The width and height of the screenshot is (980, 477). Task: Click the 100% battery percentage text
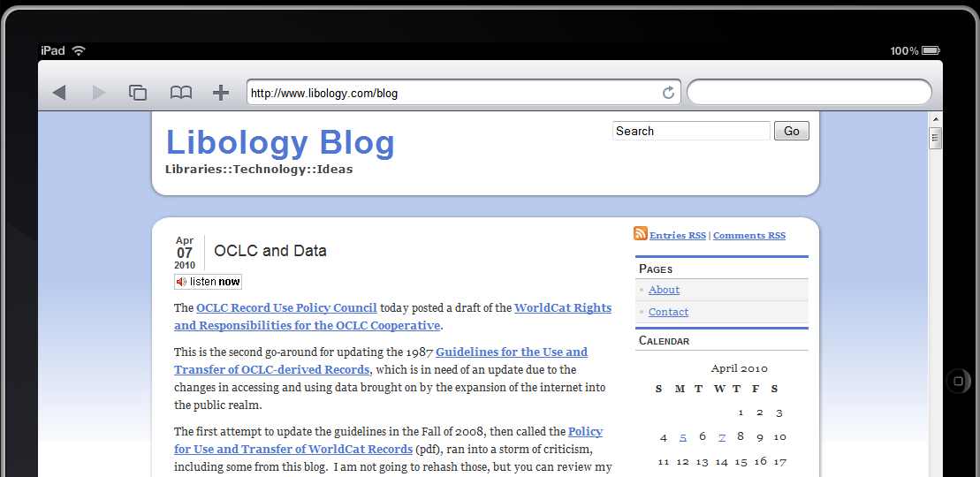(904, 50)
